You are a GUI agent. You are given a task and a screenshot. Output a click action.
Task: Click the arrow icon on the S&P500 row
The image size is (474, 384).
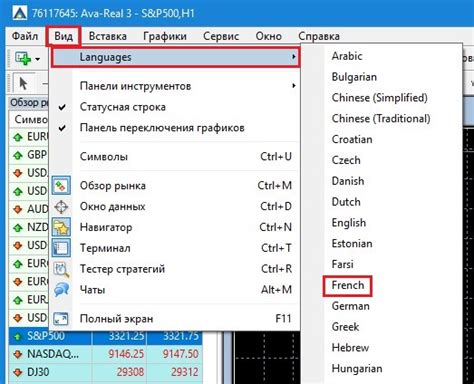[18, 336]
